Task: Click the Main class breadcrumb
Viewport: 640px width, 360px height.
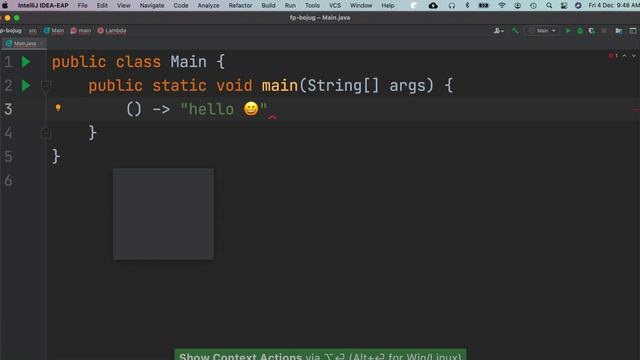Action: point(54,31)
